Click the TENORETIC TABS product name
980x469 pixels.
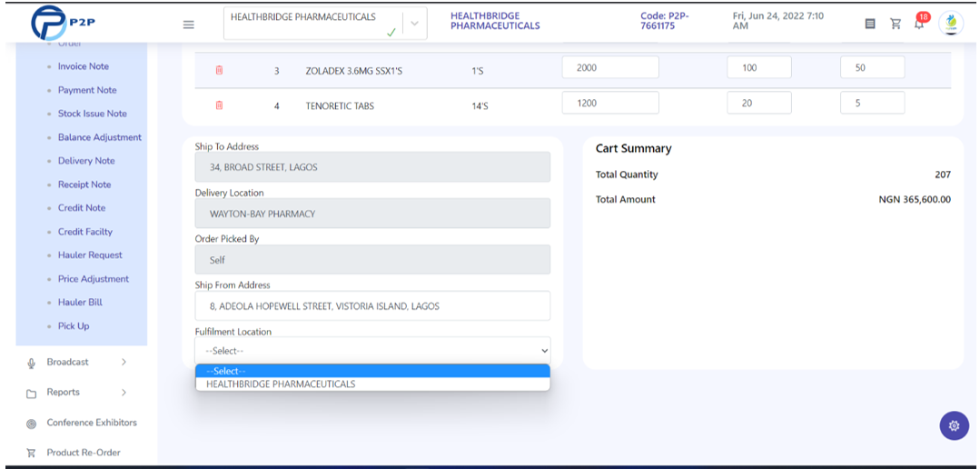tap(340, 105)
